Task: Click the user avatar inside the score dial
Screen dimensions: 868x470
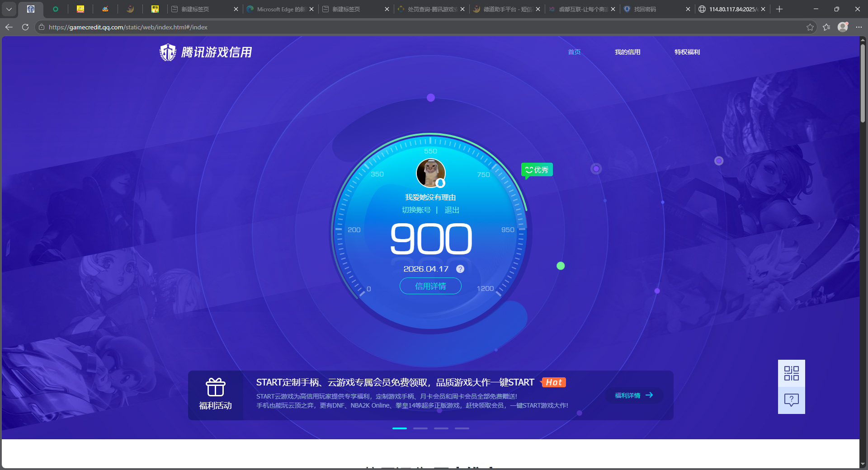Action: coord(430,173)
